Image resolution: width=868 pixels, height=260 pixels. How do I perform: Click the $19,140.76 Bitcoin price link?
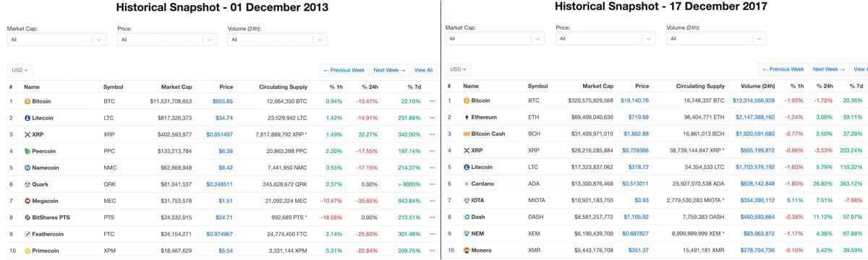click(x=634, y=100)
